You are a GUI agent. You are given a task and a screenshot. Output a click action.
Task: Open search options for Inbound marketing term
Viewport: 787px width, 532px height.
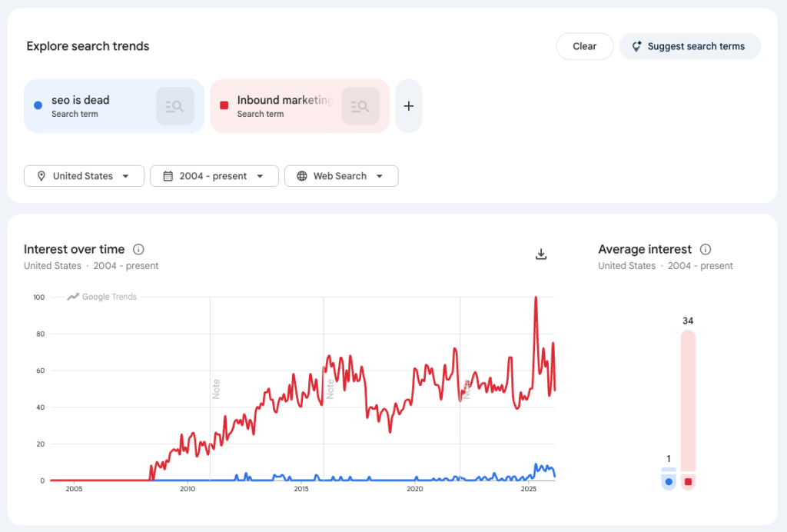(360, 106)
